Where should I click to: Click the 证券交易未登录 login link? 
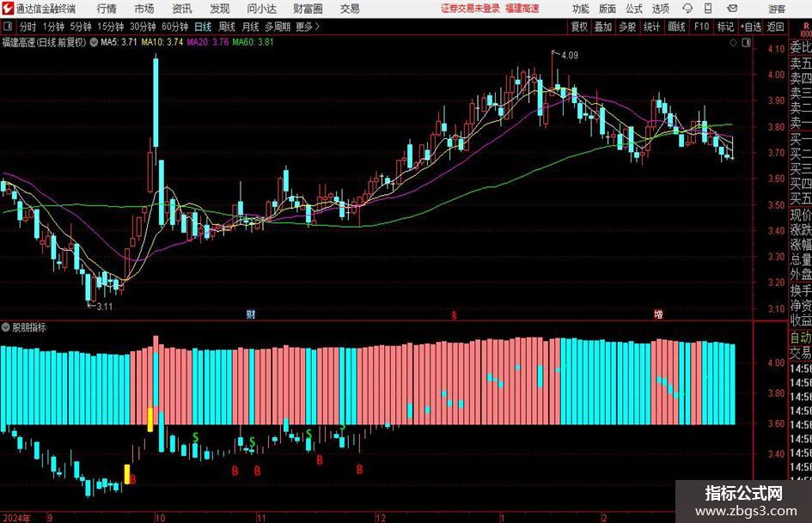point(470,9)
